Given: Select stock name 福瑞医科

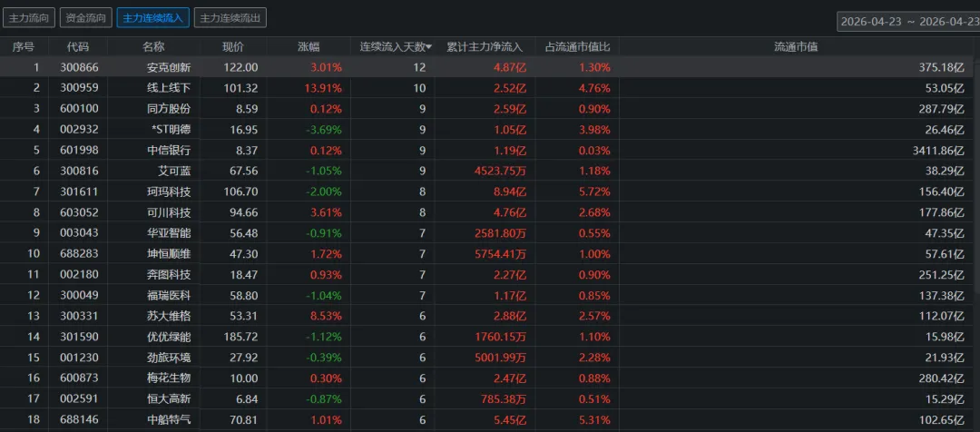Looking at the screenshot, I should [x=169, y=296].
